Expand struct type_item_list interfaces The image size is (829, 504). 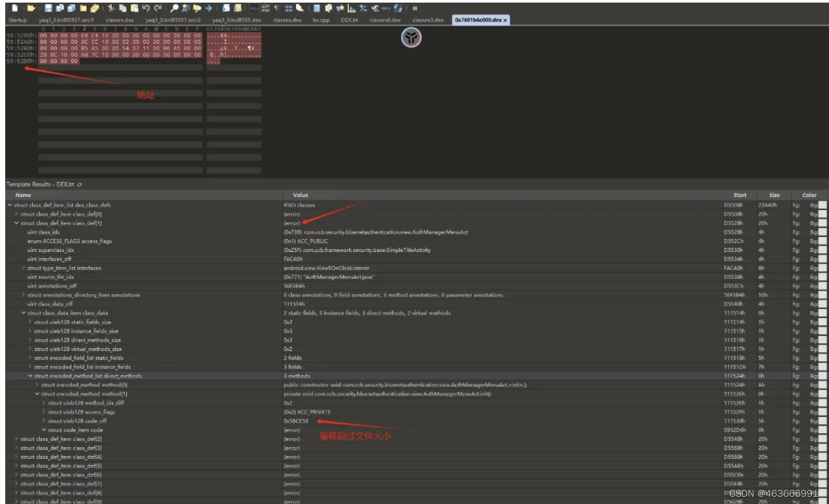click(x=23, y=268)
